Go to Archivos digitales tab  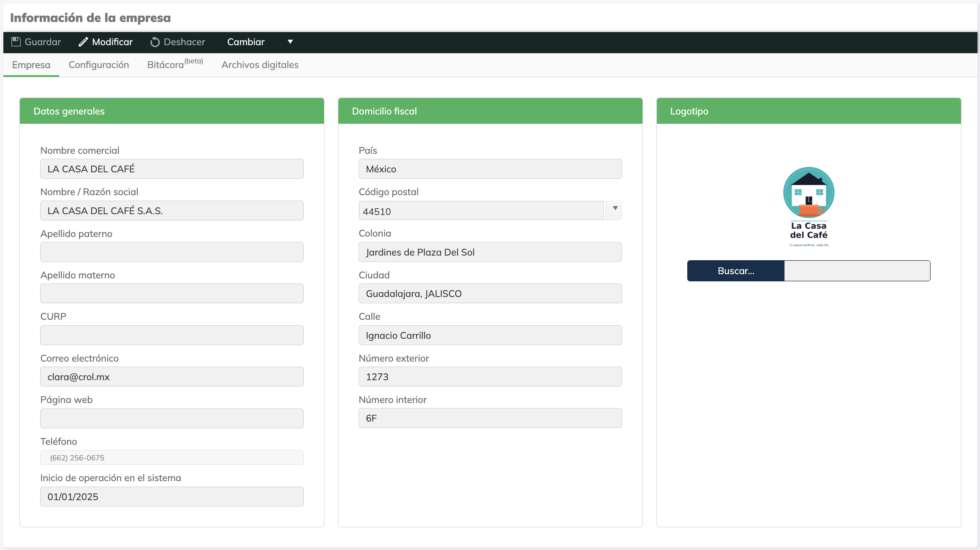tap(260, 65)
